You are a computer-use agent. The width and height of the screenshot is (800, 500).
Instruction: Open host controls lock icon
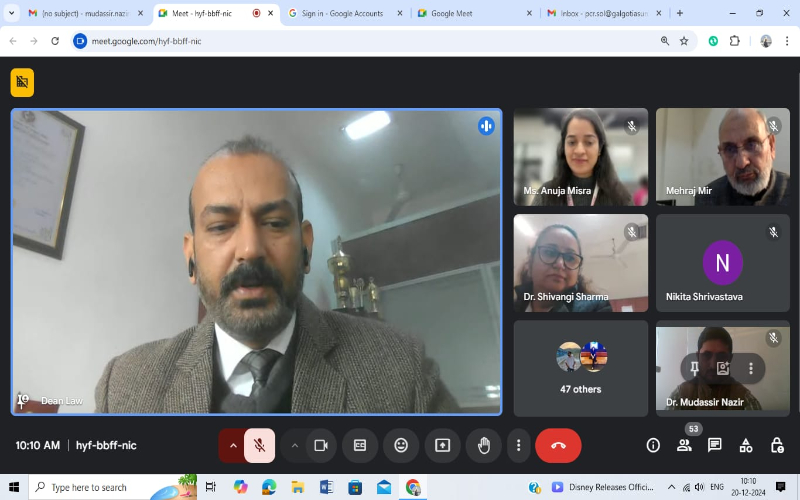click(x=777, y=445)
